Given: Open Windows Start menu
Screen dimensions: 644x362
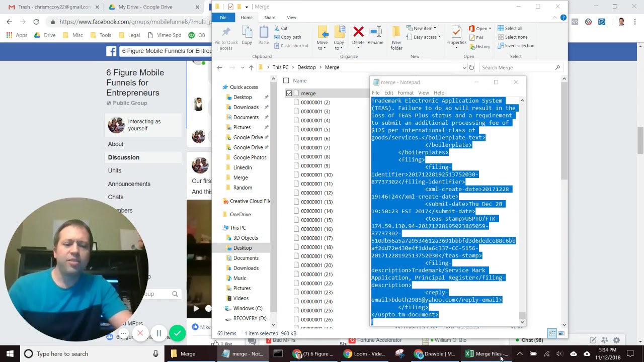Looking at the screenshot, I should (x=10, y=353).
